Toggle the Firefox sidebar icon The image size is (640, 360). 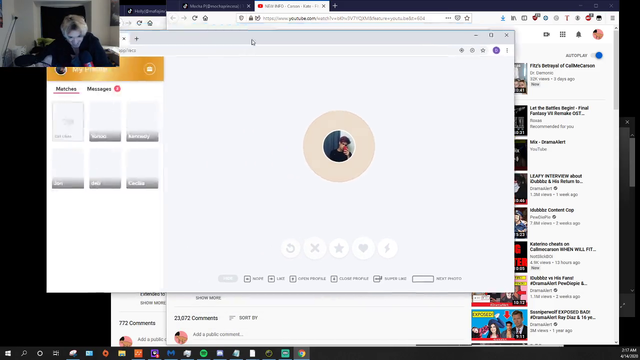pyautogui.click(x=524, y=18)
